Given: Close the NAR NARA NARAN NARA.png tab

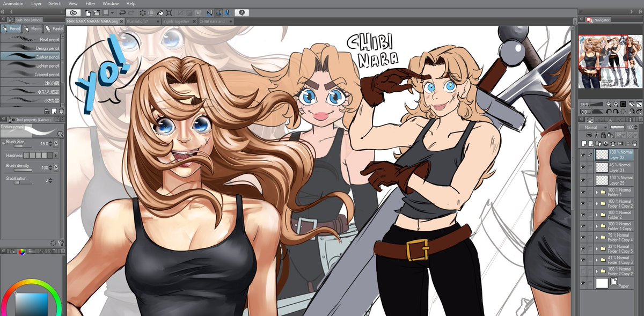Looking at the screenshot, I should 121,21.
